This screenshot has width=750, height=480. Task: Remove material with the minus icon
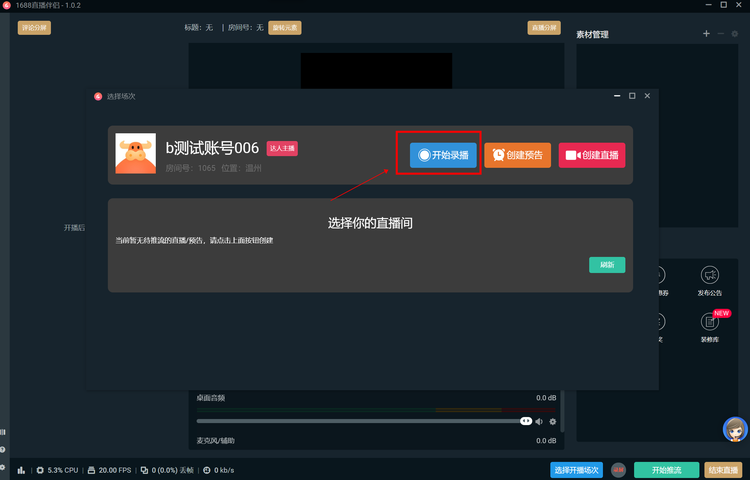point(721,33)
